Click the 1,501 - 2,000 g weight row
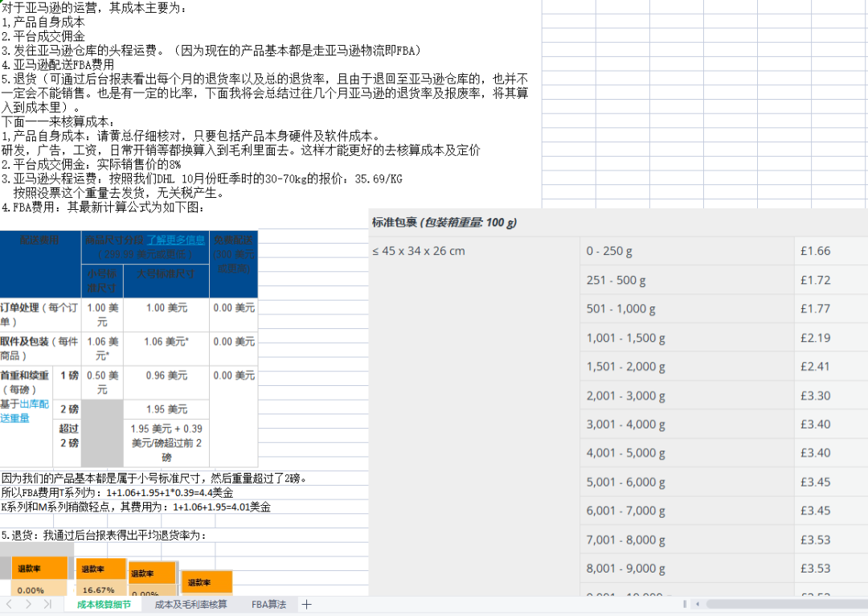This screenshot has height=616, width=868. pos(625,366)
